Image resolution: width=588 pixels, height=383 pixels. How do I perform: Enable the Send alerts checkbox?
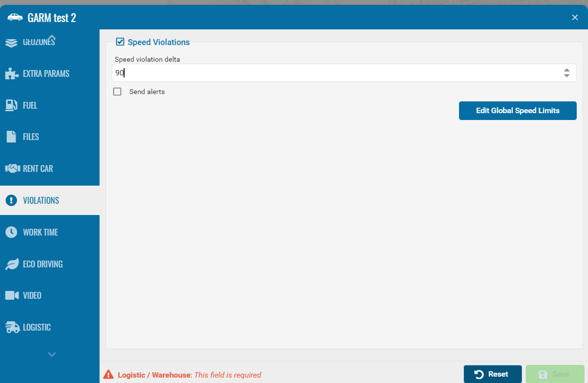[x=117, y=92]
